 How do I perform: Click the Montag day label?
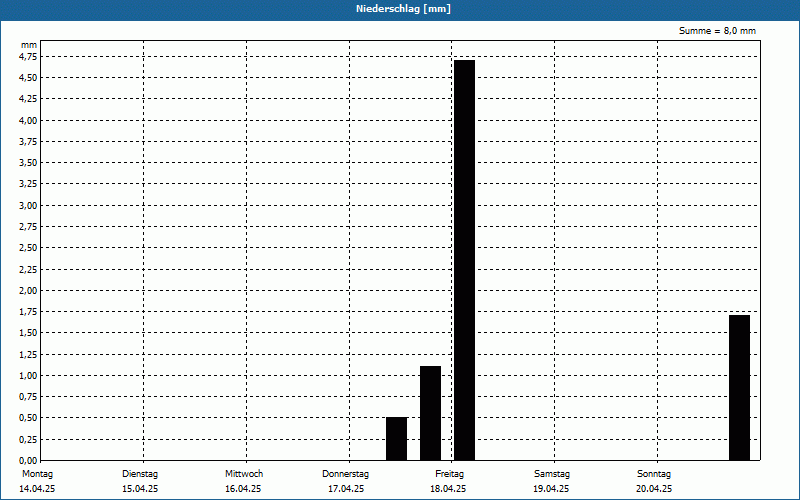point(37,474)
